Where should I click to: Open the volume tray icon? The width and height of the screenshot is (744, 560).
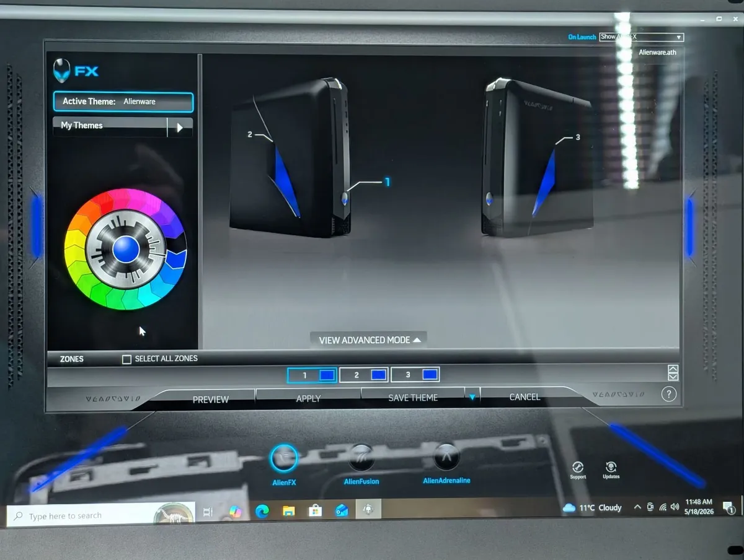(675, 507)
